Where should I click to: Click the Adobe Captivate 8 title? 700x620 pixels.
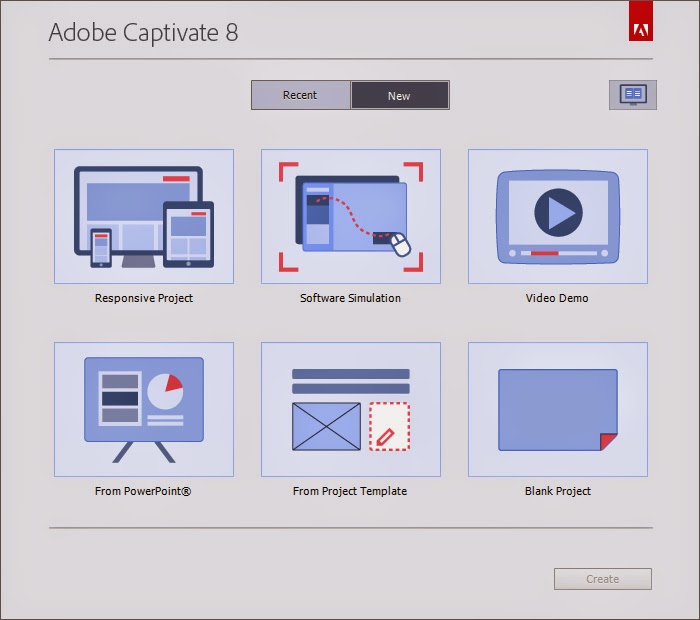tap(143, 33)
